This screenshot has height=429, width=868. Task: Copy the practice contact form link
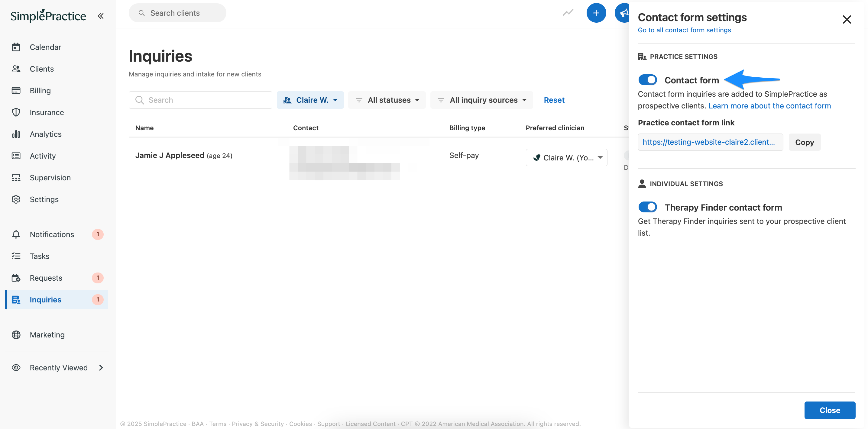click(804, 142)
